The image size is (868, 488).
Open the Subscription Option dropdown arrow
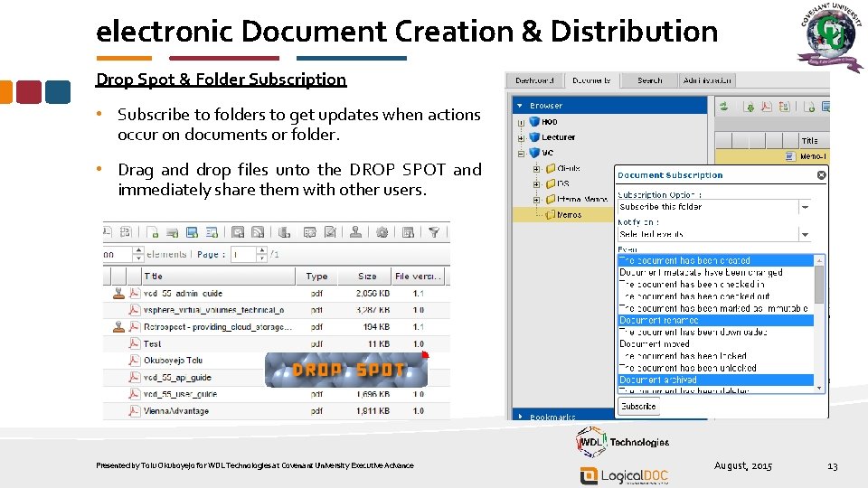(805, 207)
